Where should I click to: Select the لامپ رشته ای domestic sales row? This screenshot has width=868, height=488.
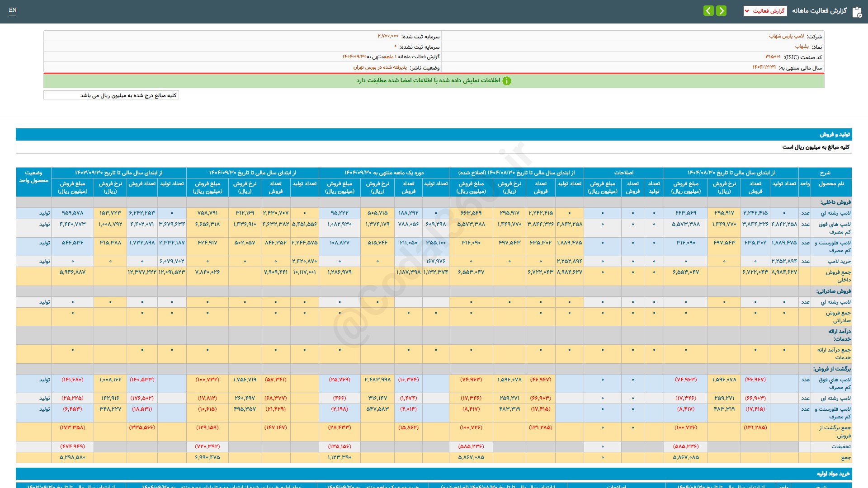835,213
